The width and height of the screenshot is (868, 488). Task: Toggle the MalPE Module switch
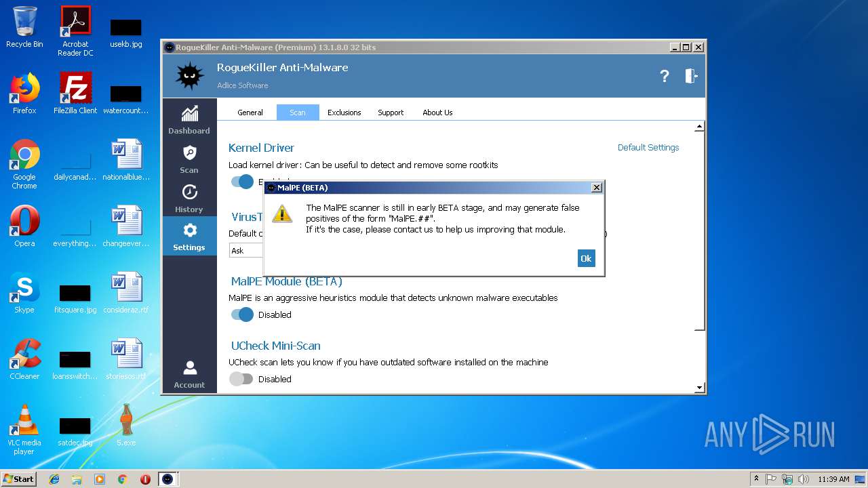pyautogui.click(x=242, y=314)
